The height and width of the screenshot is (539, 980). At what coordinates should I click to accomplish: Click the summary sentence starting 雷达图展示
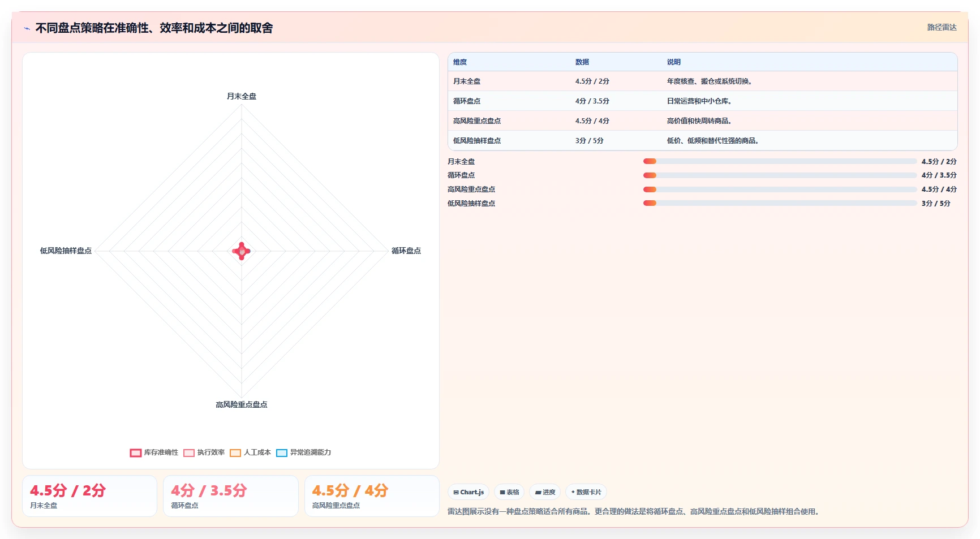[634, 511]
